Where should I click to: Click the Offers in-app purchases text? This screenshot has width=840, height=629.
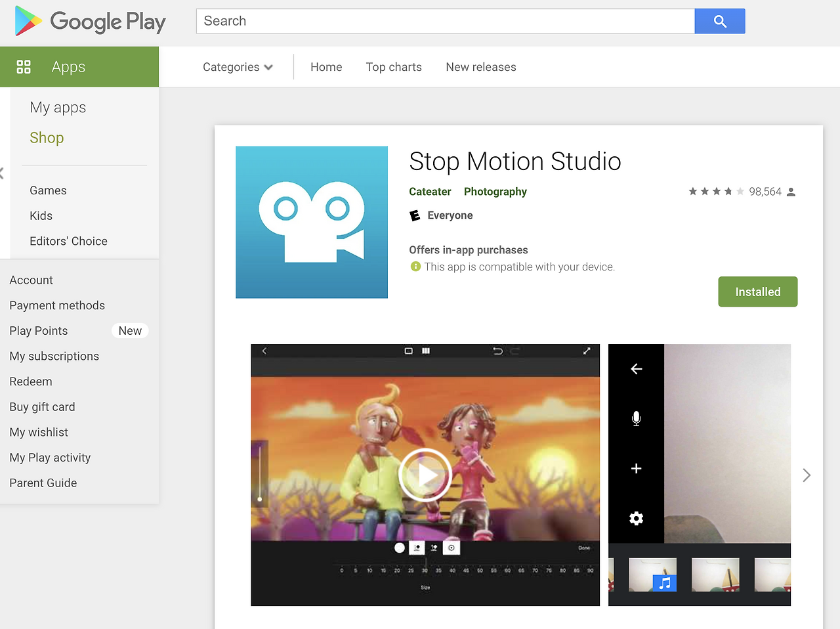point(469,250)
